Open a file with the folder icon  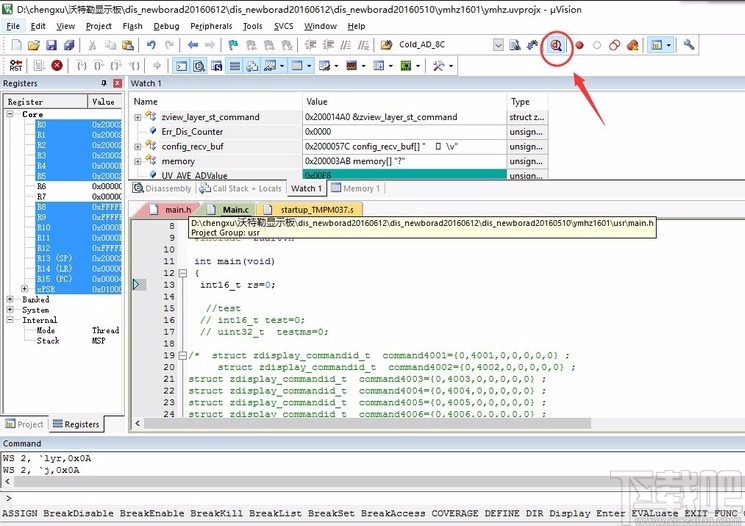pyautogui.click(x=33, y=45)
